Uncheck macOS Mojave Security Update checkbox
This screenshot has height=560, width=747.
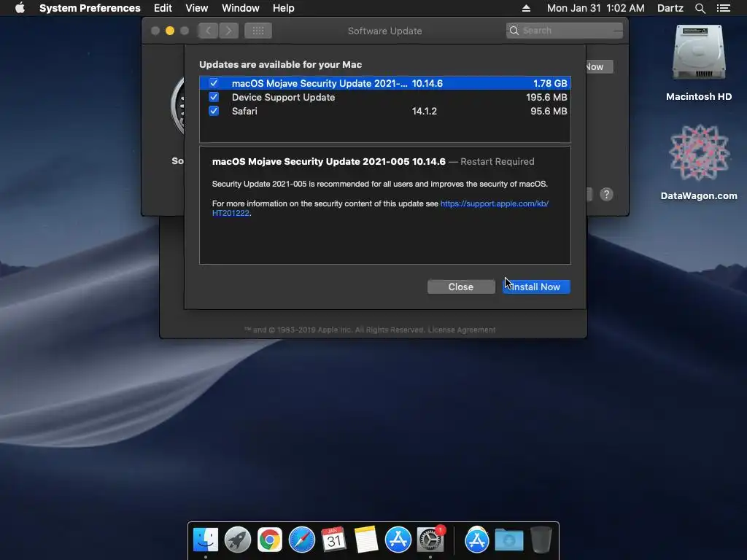(214, 83)
